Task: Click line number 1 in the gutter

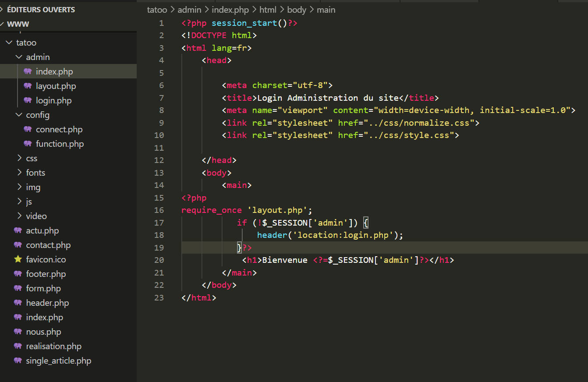Action: coord(162,23)
